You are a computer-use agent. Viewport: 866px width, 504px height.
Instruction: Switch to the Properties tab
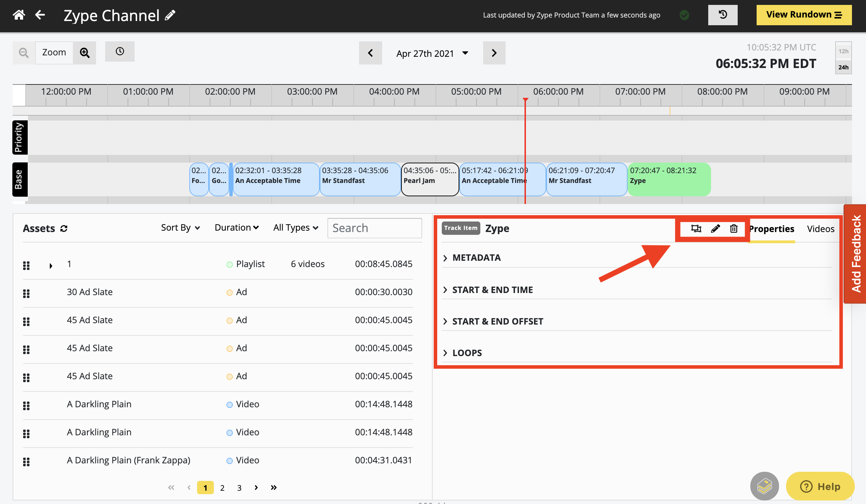click(772, 229)
